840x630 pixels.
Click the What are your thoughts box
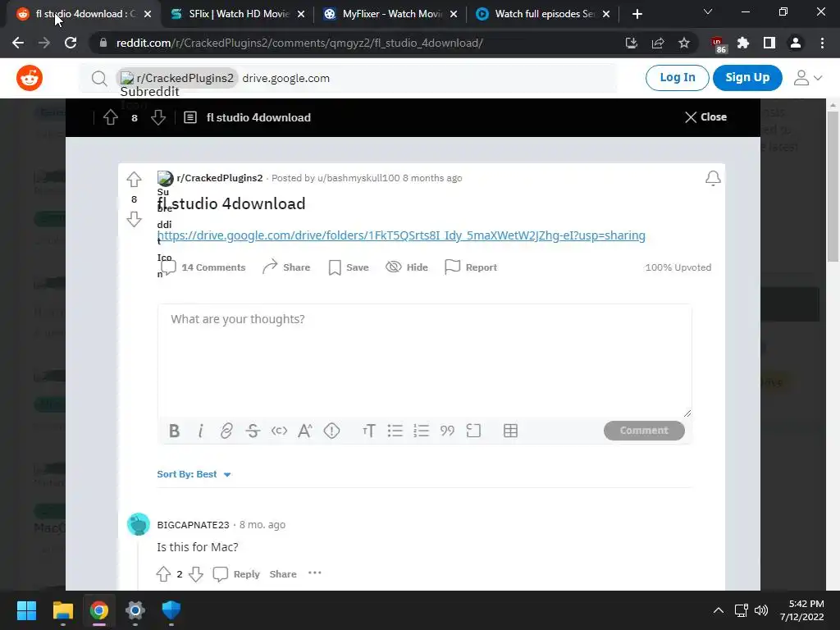[424, 361]
